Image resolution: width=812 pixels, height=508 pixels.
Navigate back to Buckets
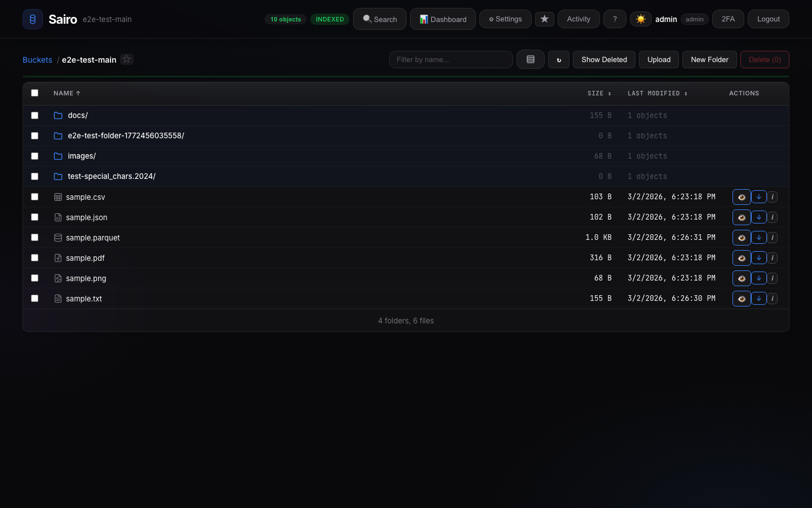[x=37, y=59]
